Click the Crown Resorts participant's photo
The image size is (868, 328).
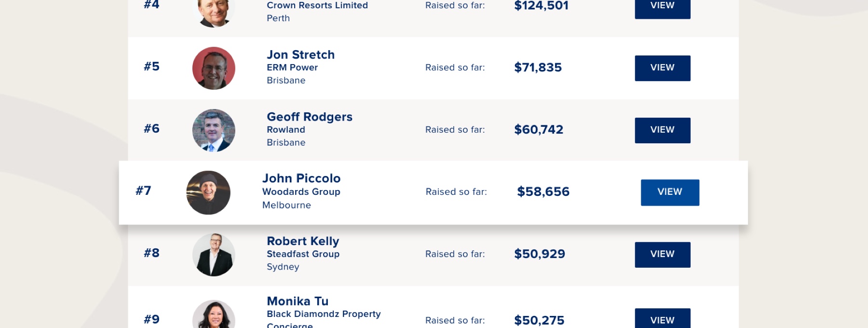214,13
